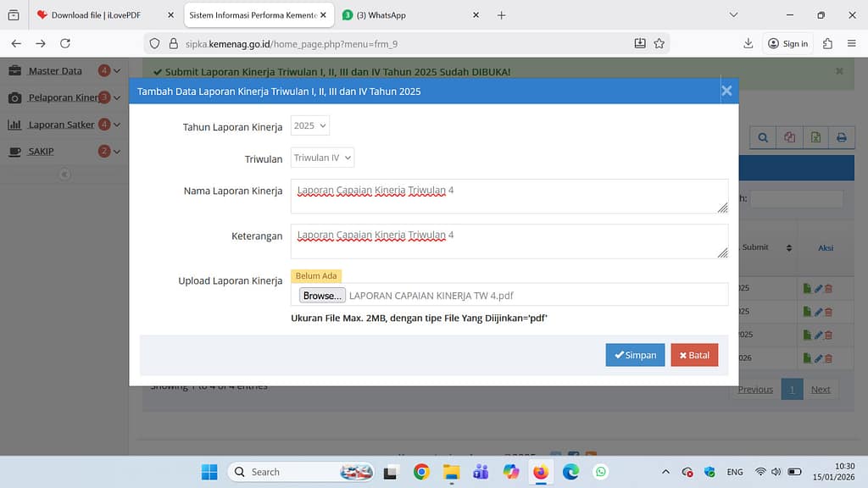Click the Excel export icon
Viewport: 868px width, 488px height.
coord(815,138)
